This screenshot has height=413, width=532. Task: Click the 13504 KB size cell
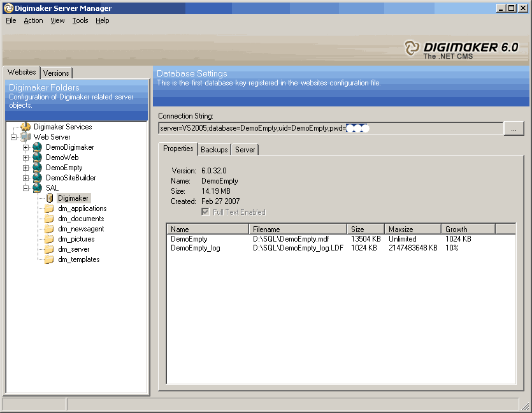point(366,239)
